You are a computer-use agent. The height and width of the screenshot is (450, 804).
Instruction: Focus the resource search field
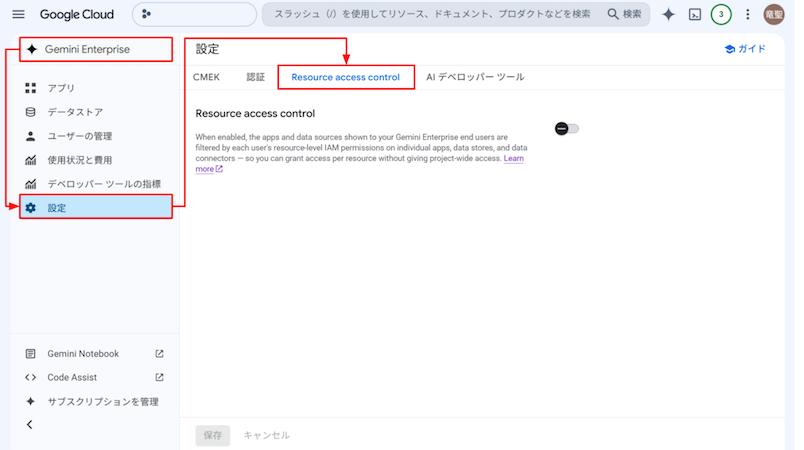coord(432,14)
